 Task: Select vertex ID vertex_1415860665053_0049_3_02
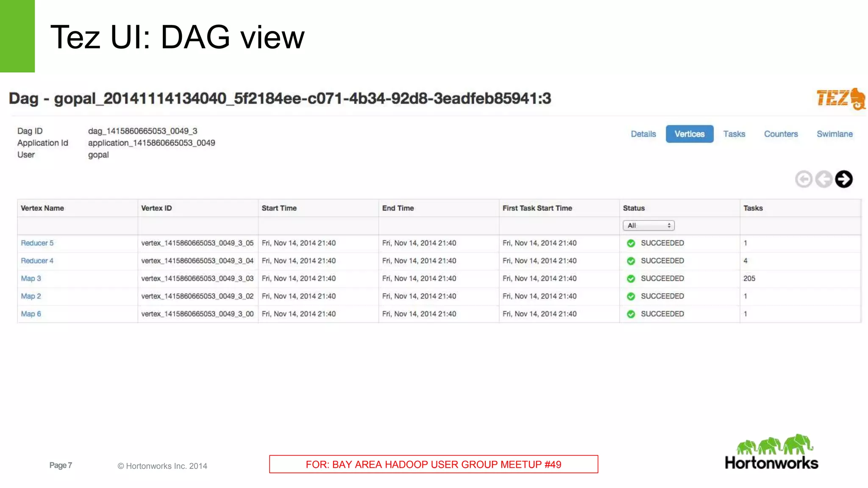198,297
